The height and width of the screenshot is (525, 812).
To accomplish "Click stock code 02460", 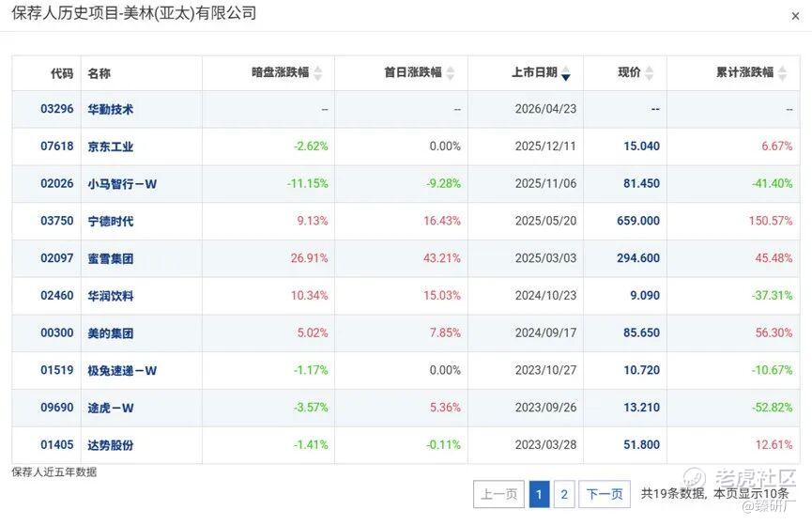I will (57, 296).
